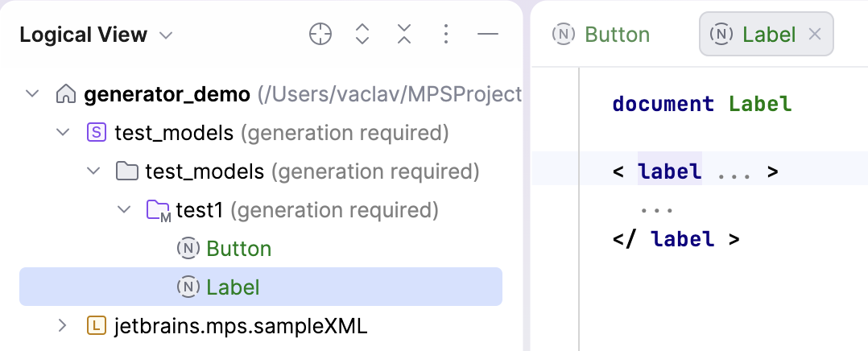The width and height of the screenshot is (868, 351).
Task: Collapse the generator_demo project node
Action: 32,94
